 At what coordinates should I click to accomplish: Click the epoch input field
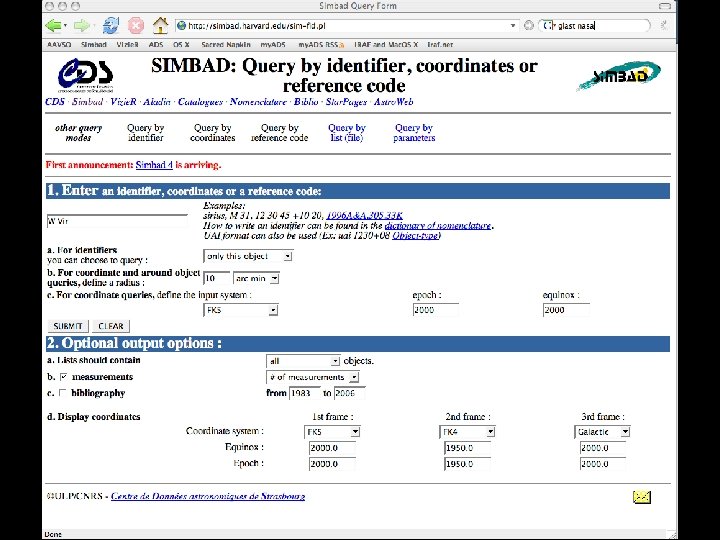pos(435,310)
